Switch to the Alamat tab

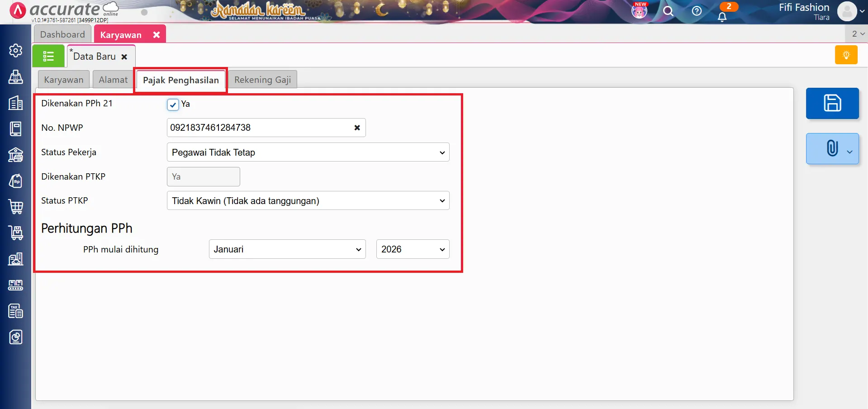pos(113,80)
